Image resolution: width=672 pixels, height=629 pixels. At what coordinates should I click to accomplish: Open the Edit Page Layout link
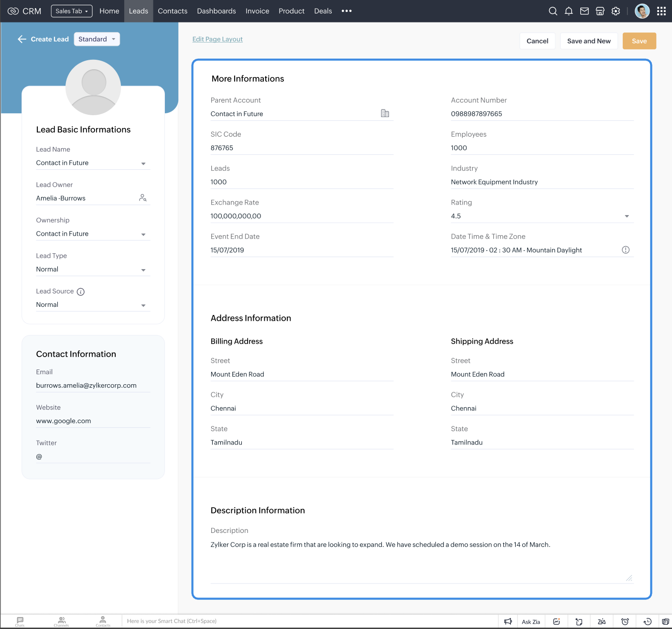pos(217,39)
